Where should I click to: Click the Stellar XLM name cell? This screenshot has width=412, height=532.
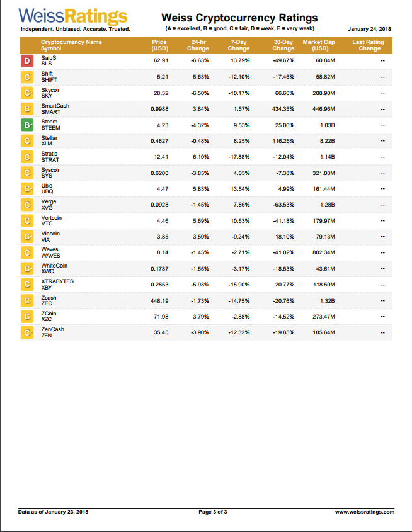click(50, 141)
